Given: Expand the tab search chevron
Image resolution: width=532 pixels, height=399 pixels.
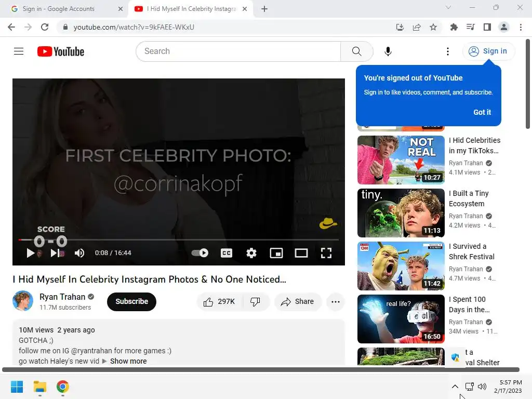Looking at the screenshot, I should coord(448,7).
